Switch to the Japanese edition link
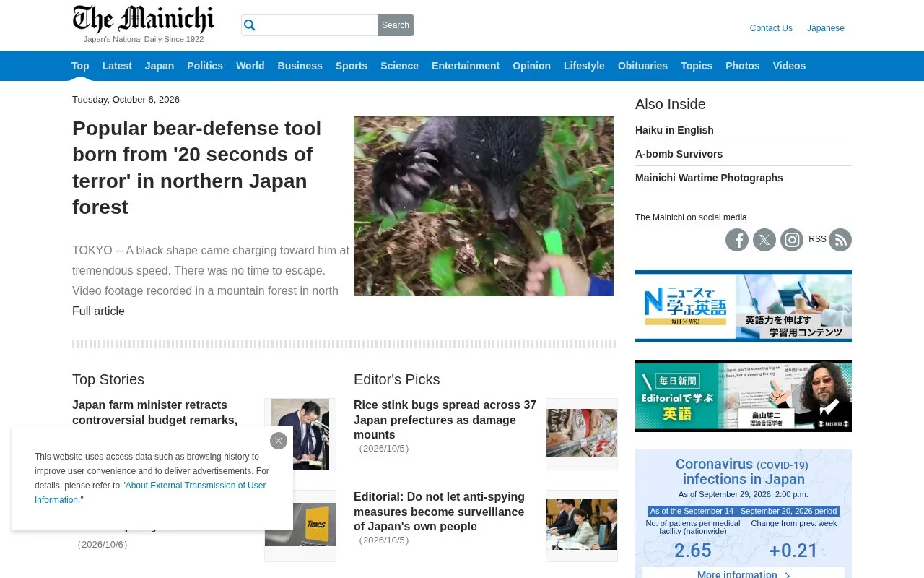The height and width of the screenshot is (578, 924). [x=826, y=28]
